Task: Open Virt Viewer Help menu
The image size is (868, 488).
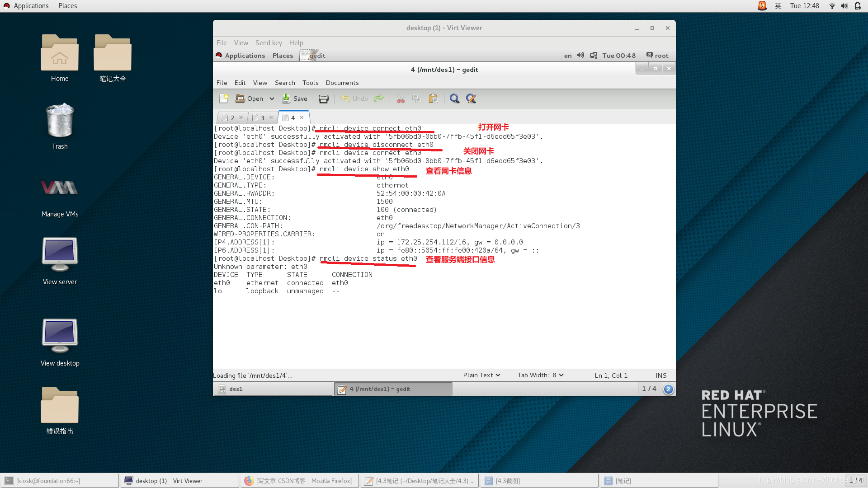Action: [x=296, y=43]
